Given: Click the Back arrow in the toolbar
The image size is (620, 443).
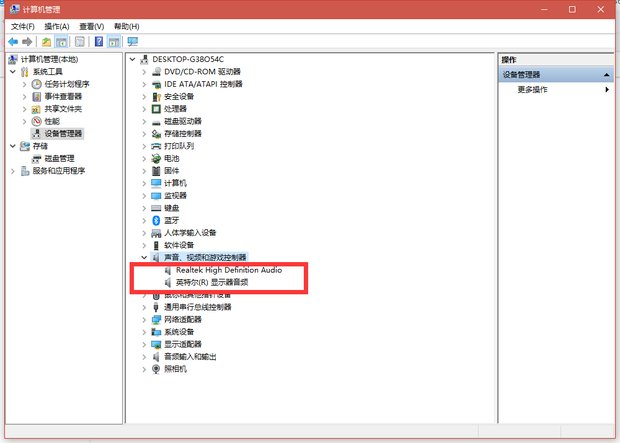Looking at the screenshot, I should (13, 42).
